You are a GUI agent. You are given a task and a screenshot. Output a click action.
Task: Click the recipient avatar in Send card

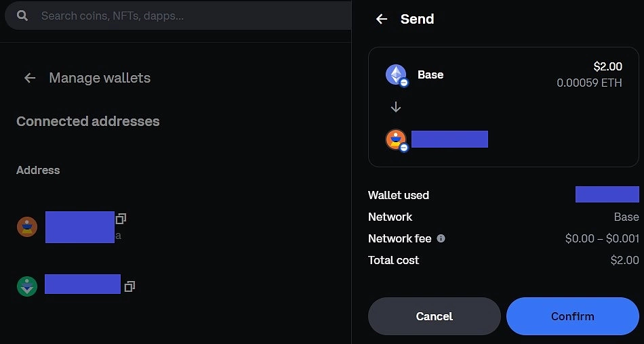coord(397,140)
